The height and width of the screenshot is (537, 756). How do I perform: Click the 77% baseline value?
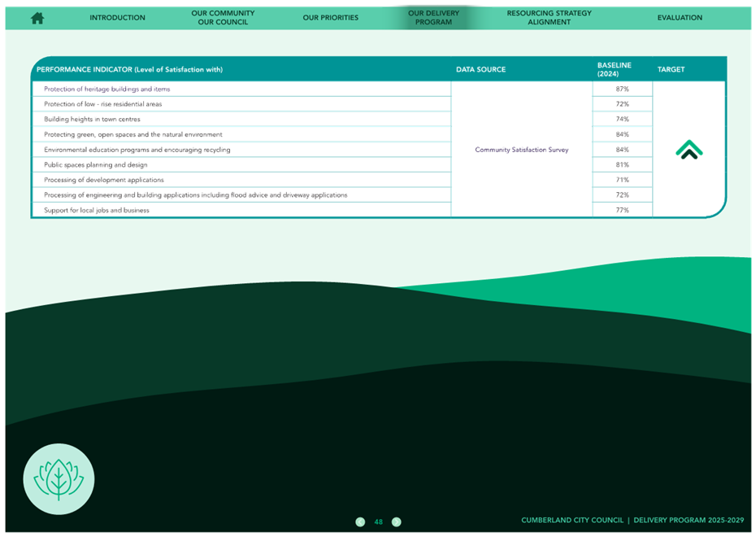coord(622,211)
